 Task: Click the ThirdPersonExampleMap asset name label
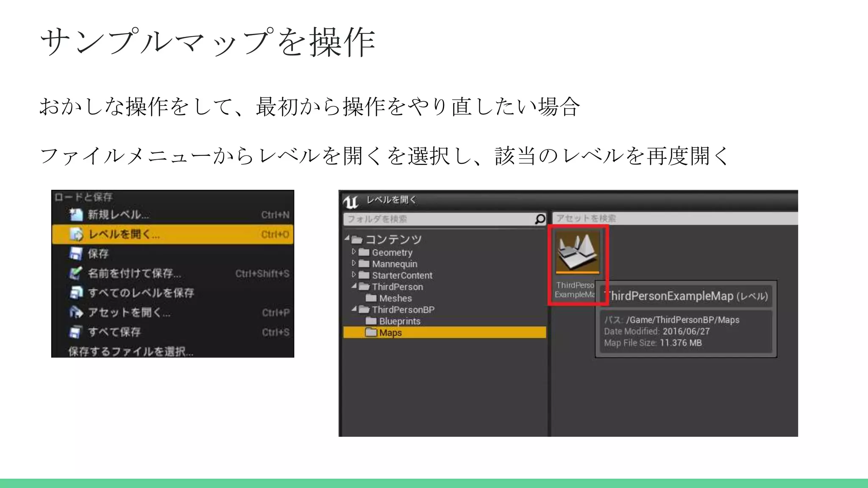(x=575, y=290)
